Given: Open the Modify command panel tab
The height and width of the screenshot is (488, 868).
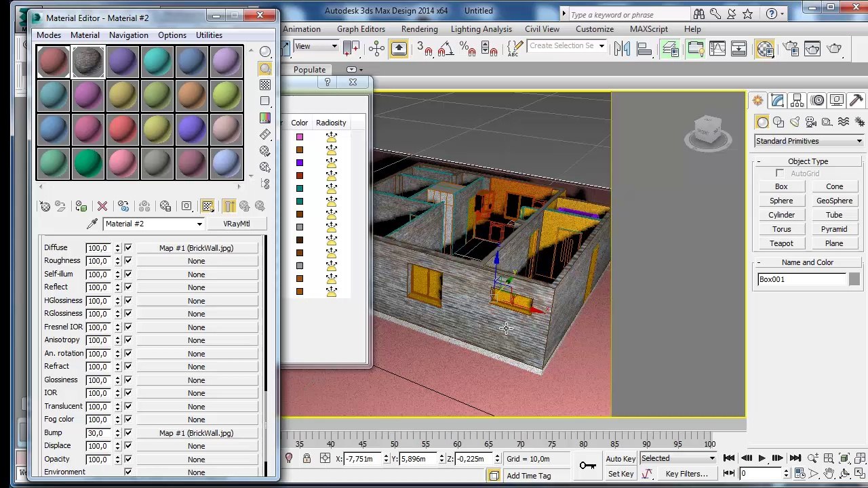Looking at the screenshot, I should click(x=777, y=101).
